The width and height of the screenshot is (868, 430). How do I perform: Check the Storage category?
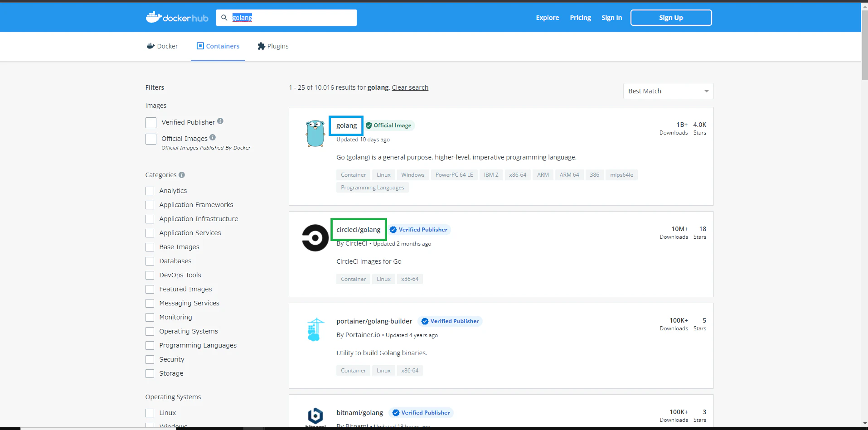150,373
